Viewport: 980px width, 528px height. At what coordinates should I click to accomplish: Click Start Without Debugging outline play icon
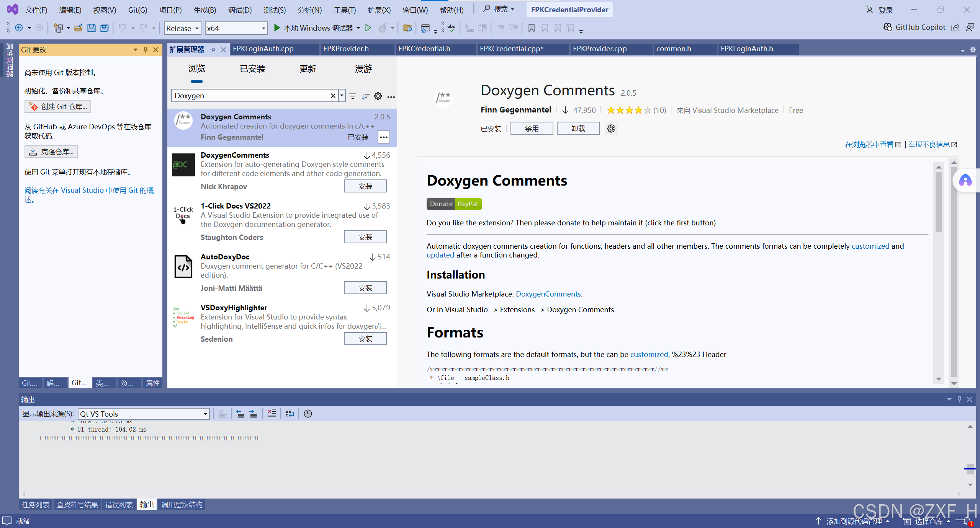(368, 28)
